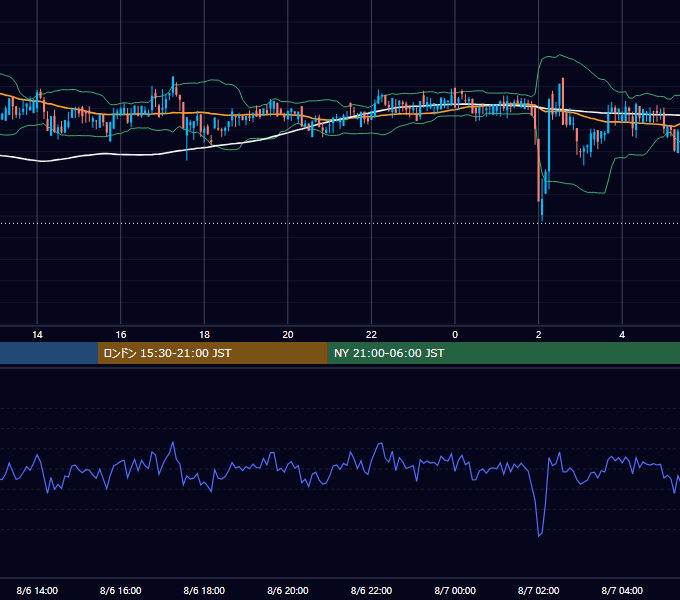Click the 8/6 14:00 indicator axis label

click(x=37, y=590)
